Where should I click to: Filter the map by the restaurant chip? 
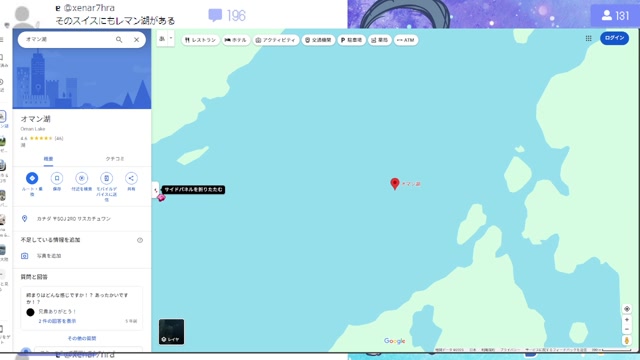(x=200, y=40)
